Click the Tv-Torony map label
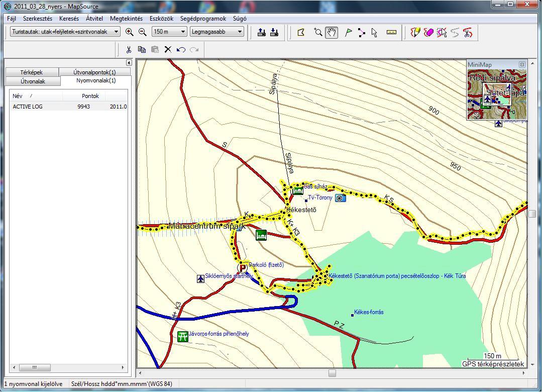Screen dimensions: 542x392 coord(320,198)
